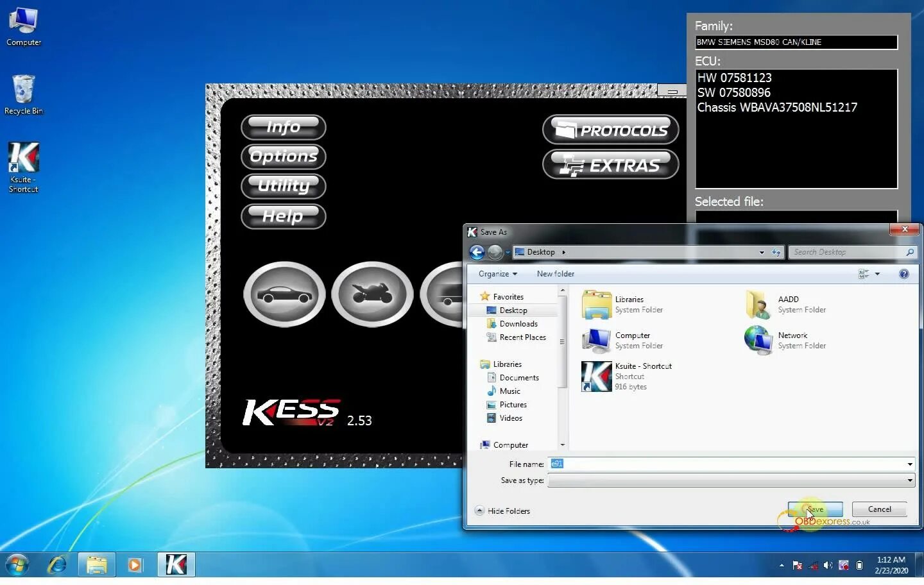The image size is (924, 585).
Task: Open the Organize menu
Action: 497,274
